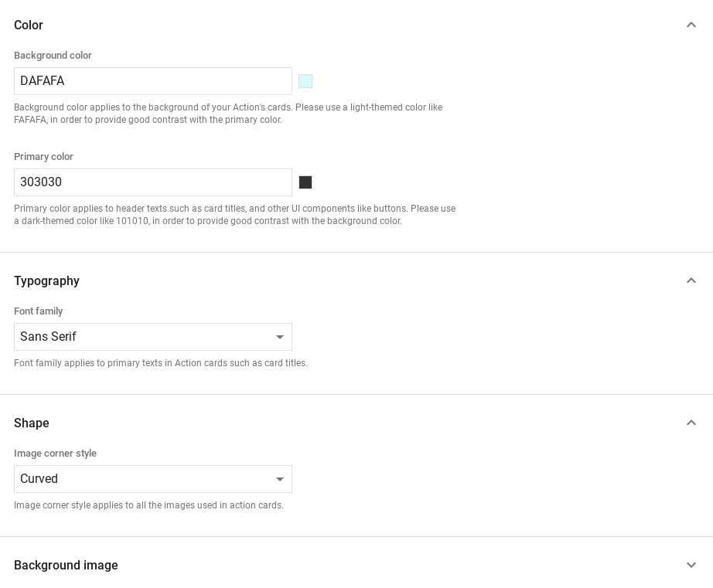Screen dimensions: 713x588
Task: Click the Primary color input containing 303030
Action: [x=153, y=182]
